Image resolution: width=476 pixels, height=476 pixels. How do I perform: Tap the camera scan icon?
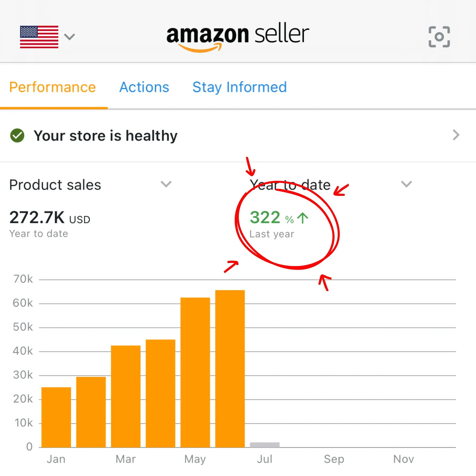click(439, 37)
